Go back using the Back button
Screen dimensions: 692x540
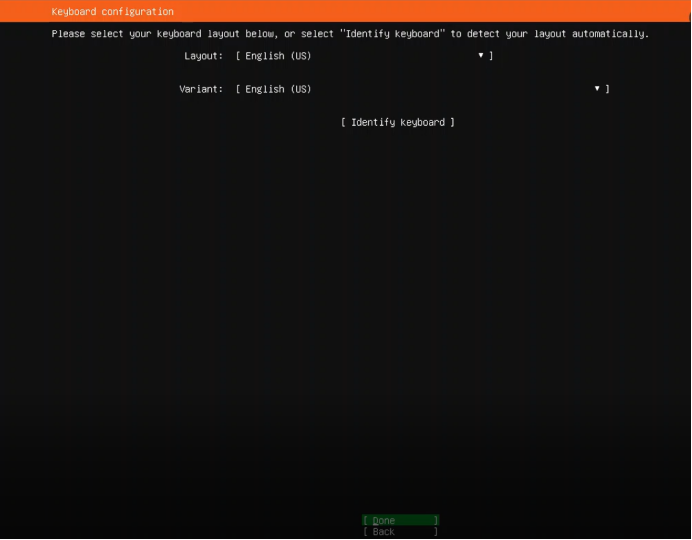[400, 532]
